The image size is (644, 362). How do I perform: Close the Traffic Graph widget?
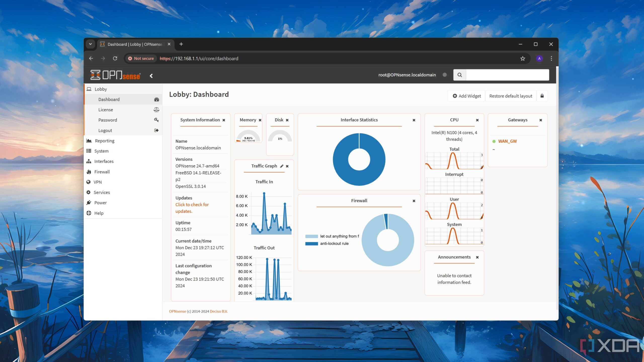pos(287,166)
